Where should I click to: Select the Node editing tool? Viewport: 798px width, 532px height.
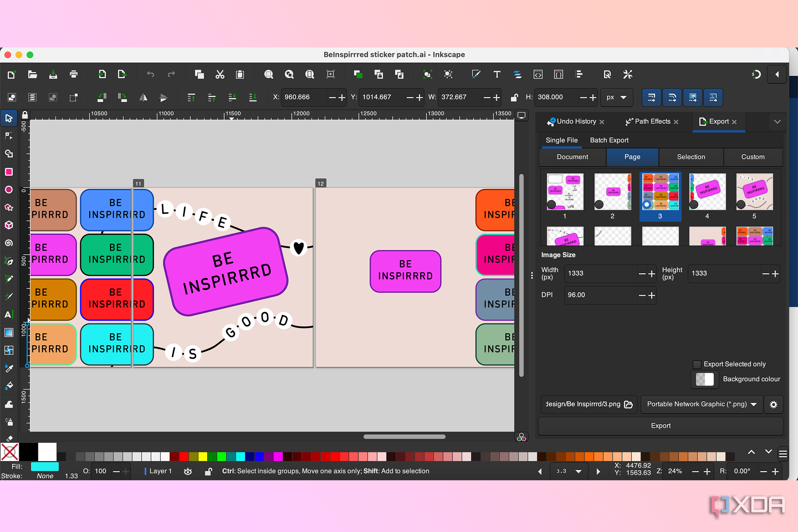[x=9, y=136]
